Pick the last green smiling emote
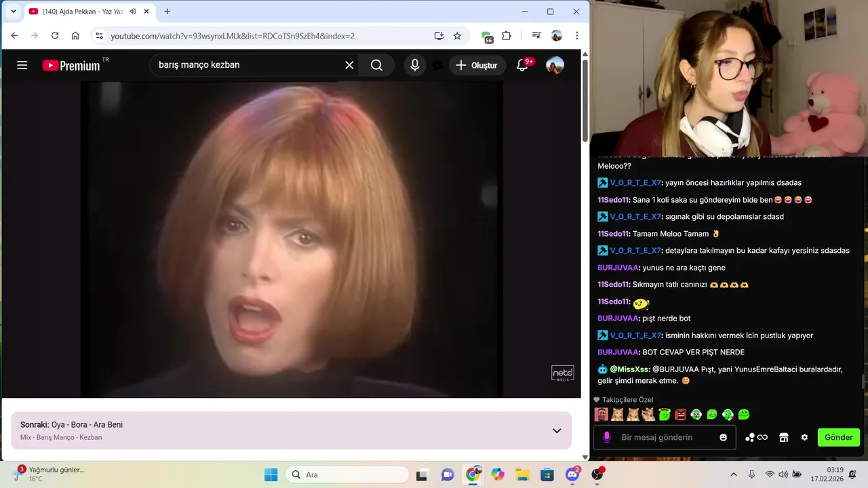 point(744,414)
